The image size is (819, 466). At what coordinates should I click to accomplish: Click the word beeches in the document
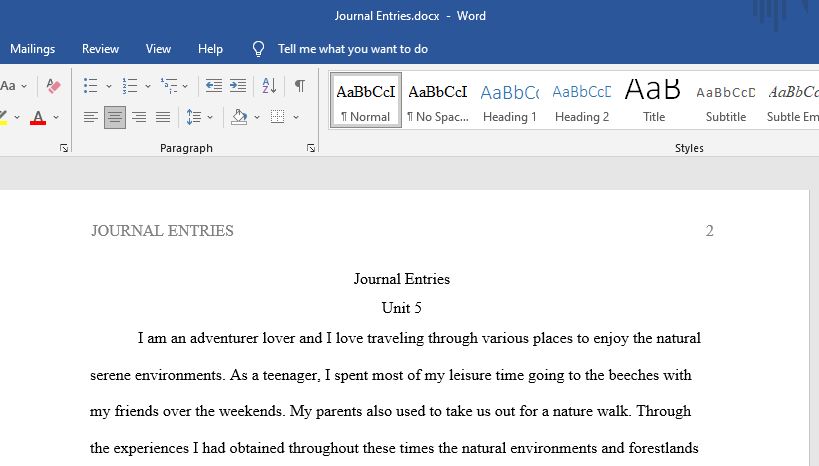coord(634,375)
